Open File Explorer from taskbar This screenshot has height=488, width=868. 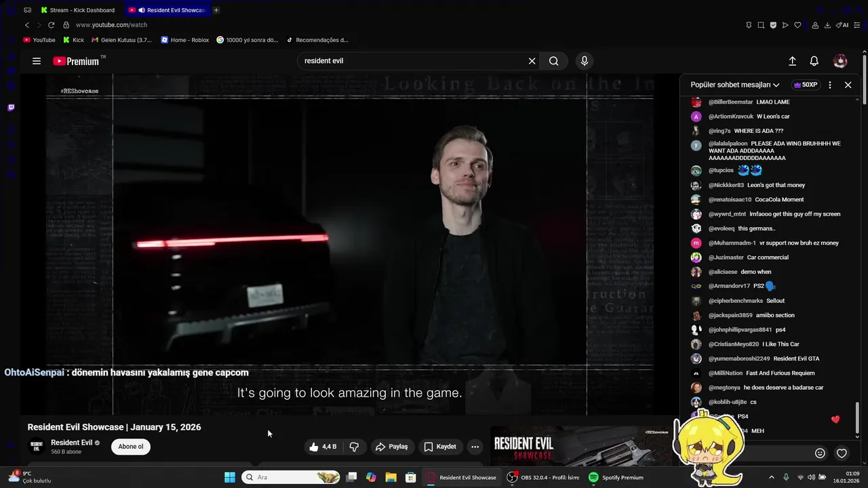click(391, 477)
